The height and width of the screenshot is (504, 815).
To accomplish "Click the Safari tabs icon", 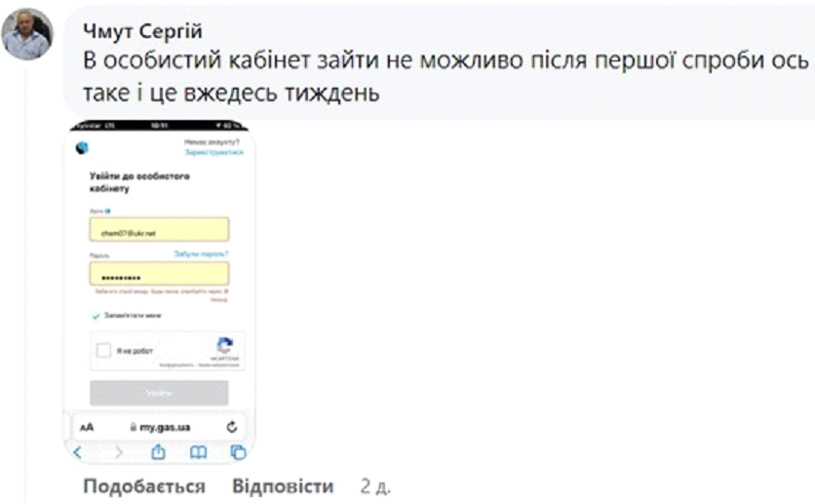I will pos(238,452).
